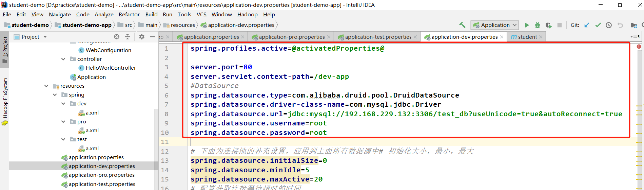The image size is (644, 190).
Task: Hide the Project panel with minus icon
Action: [153, 37]
